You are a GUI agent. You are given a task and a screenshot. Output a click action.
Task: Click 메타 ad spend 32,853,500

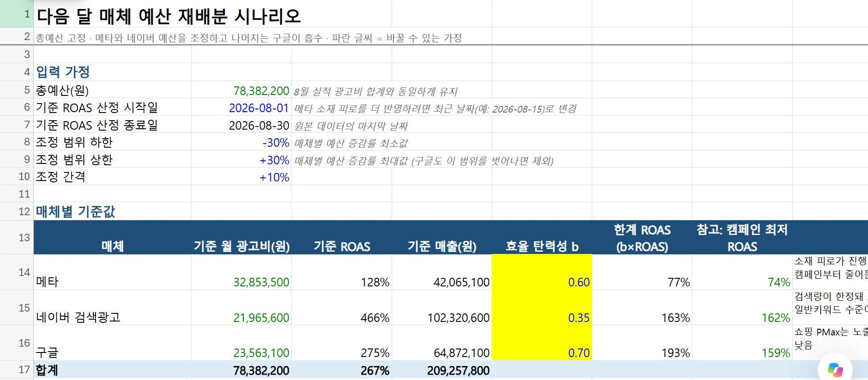[x=261, y=282]
